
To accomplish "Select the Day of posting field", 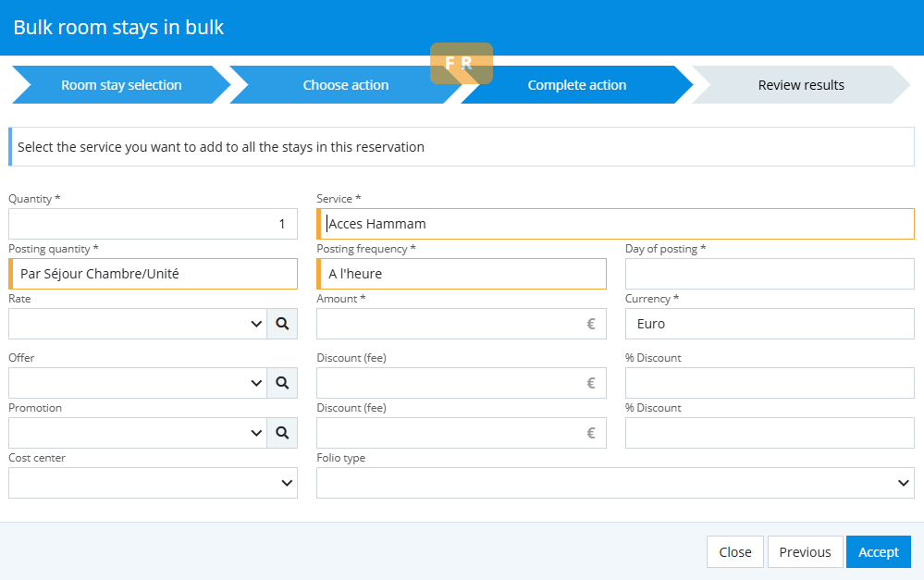I will click(x=770, y=274).
